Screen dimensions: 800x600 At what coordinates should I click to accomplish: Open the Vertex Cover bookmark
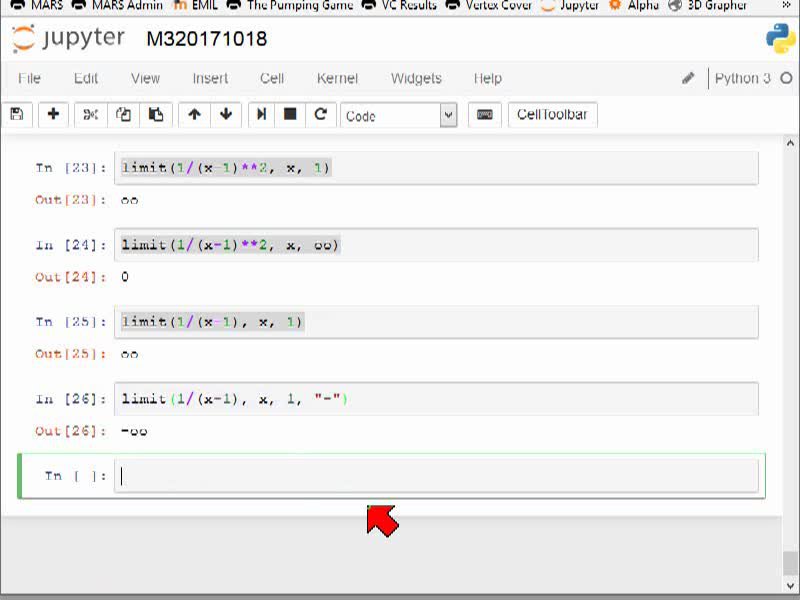pyautogui.click(x=489, y=5)
